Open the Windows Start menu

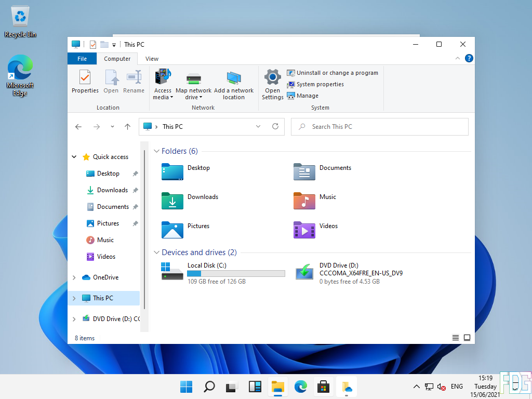187,387
